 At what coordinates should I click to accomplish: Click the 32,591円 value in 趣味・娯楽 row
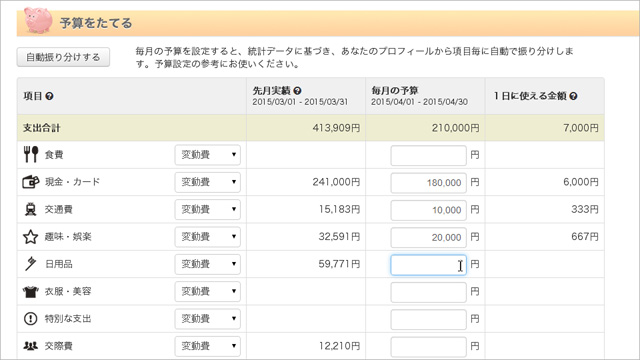[x=339, y=236]
